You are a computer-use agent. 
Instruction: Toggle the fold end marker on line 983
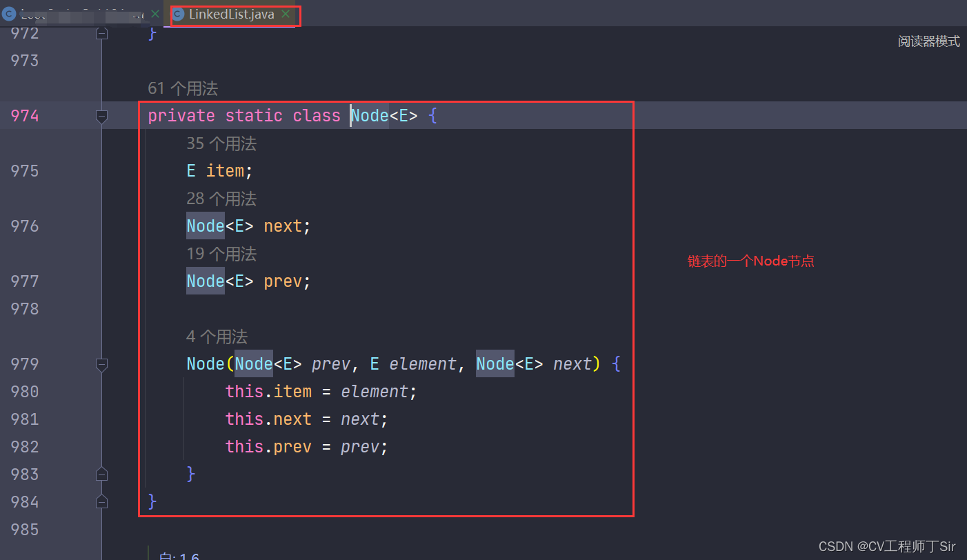(x=101, y=474)
